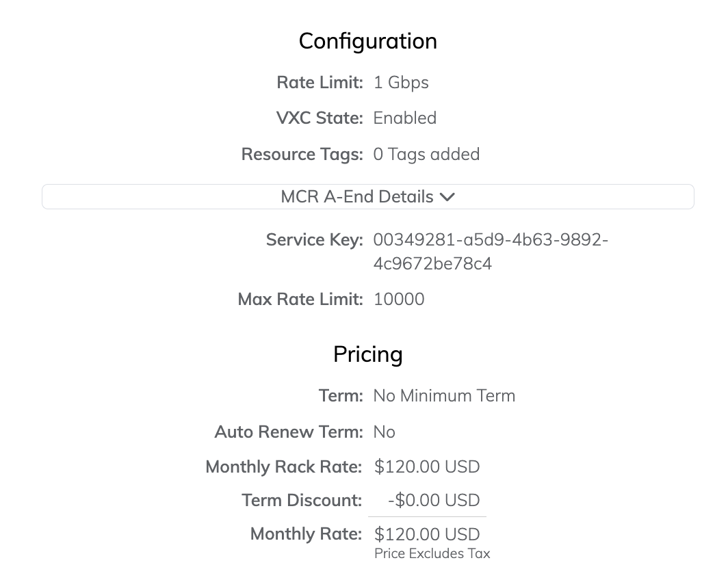Click the final Monthly Rate $120.00 USD amount
The image size is (728, 580).
point(427,534)
